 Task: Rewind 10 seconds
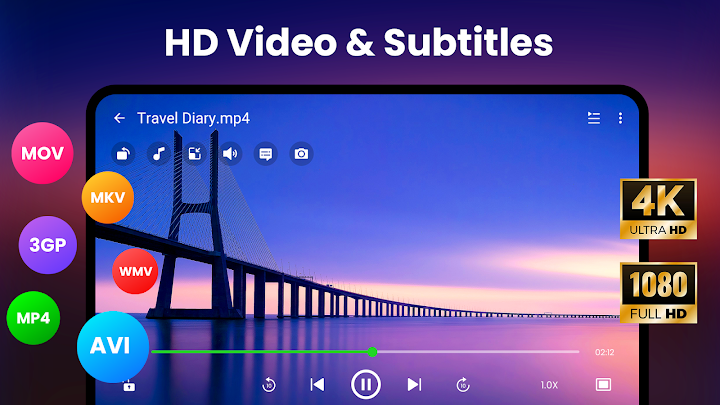(269, 385)
